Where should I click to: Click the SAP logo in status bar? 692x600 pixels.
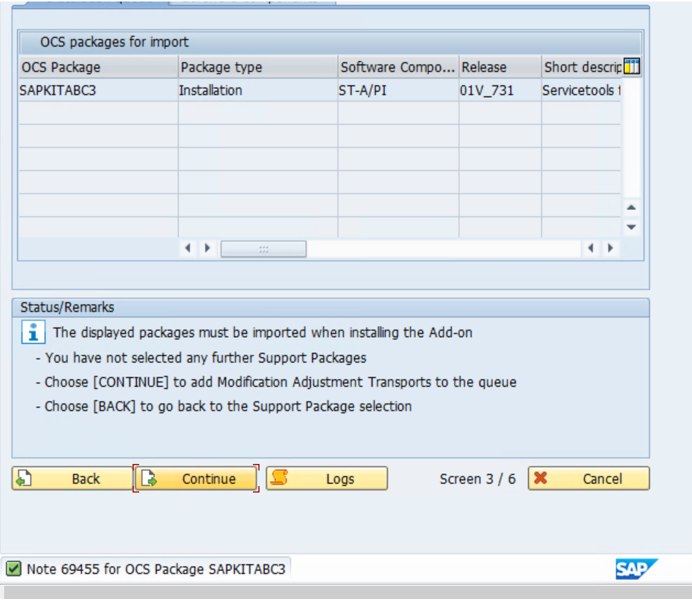pyautogui.click(x=636, y=569)
